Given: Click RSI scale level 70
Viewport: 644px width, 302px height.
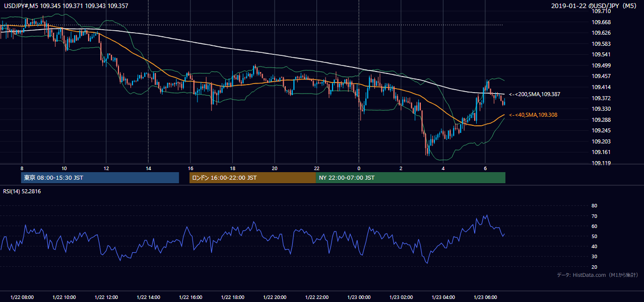Looking at the screenshot, I should pyautogui.click(x=594, y=216).
